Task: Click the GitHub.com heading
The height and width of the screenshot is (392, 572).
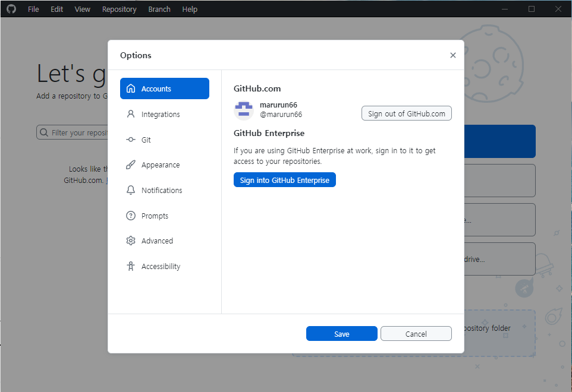Action: point(257,88)
